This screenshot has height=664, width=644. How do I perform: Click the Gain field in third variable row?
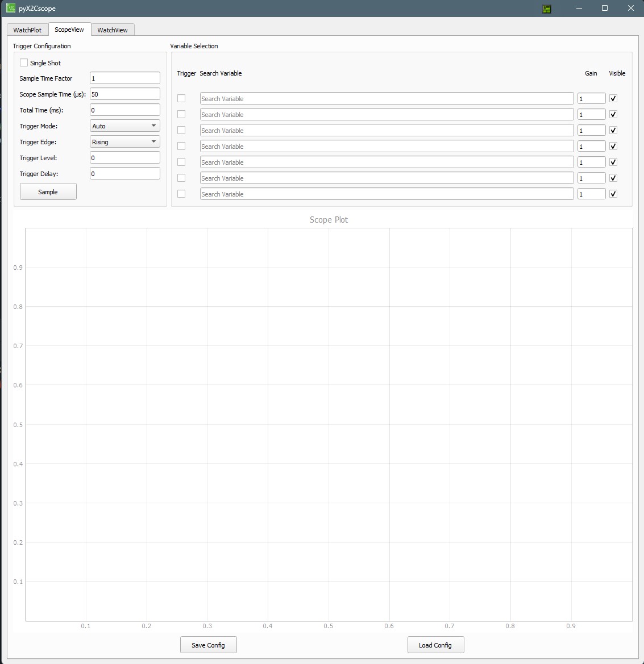[x=592, y=130]
